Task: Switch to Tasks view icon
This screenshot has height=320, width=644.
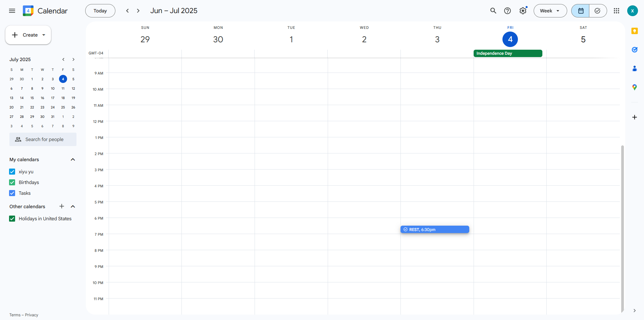Action: click(598, 11)
